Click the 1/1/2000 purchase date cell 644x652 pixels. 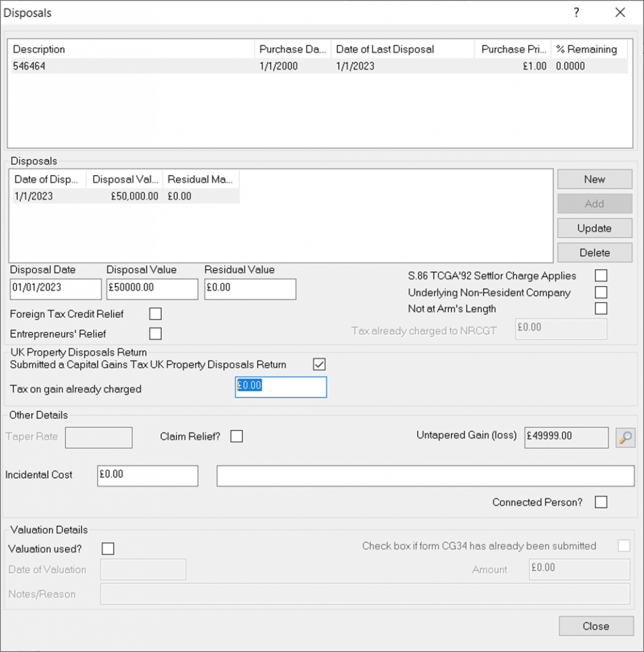click(278, 66)
